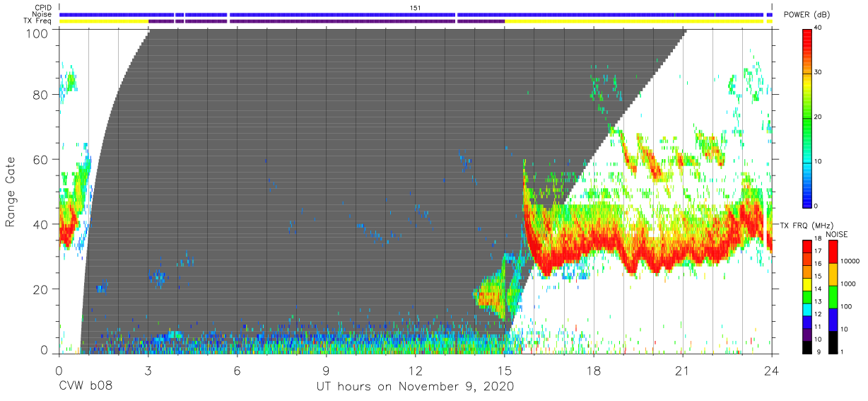This screenshot has height=401, width=868.
Task: Click the NOISE legend title
Action: point(838,234)
